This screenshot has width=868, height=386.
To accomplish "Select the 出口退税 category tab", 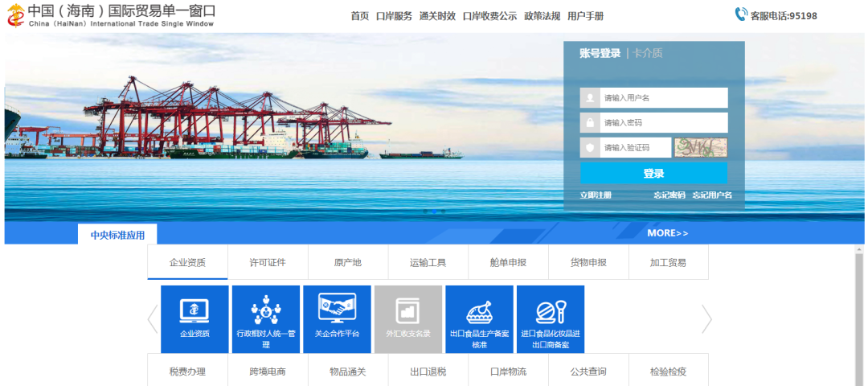I will click(428, 371).
